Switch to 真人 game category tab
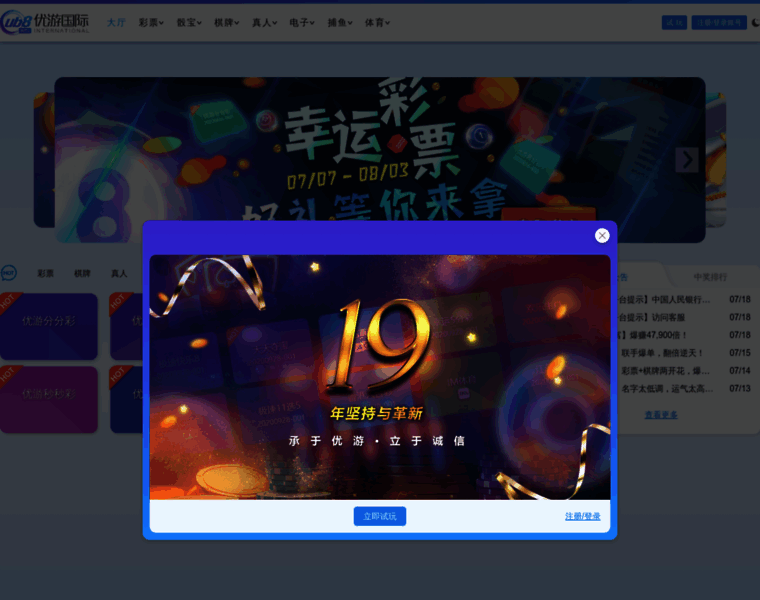Image resolution: width=760 pixels, height=600 pixels. click(119, 273)
